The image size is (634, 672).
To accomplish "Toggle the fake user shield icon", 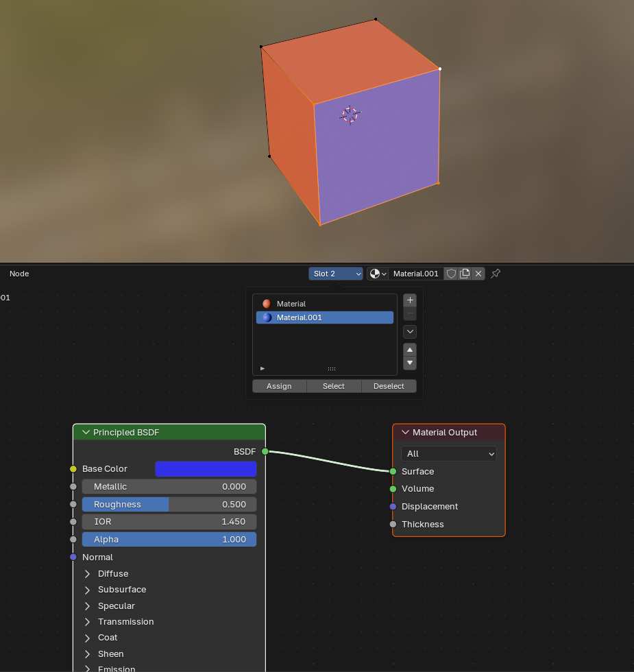I will coord(451,274).
